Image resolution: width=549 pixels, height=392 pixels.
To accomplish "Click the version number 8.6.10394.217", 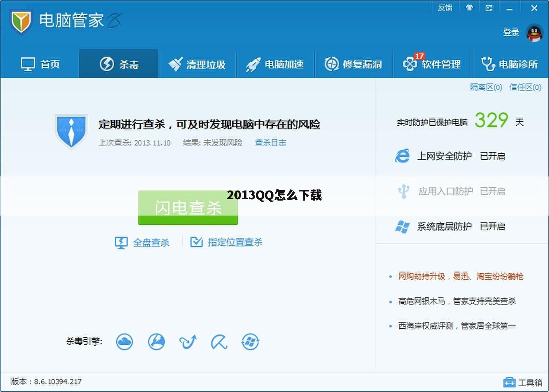I will pos(58,381).
